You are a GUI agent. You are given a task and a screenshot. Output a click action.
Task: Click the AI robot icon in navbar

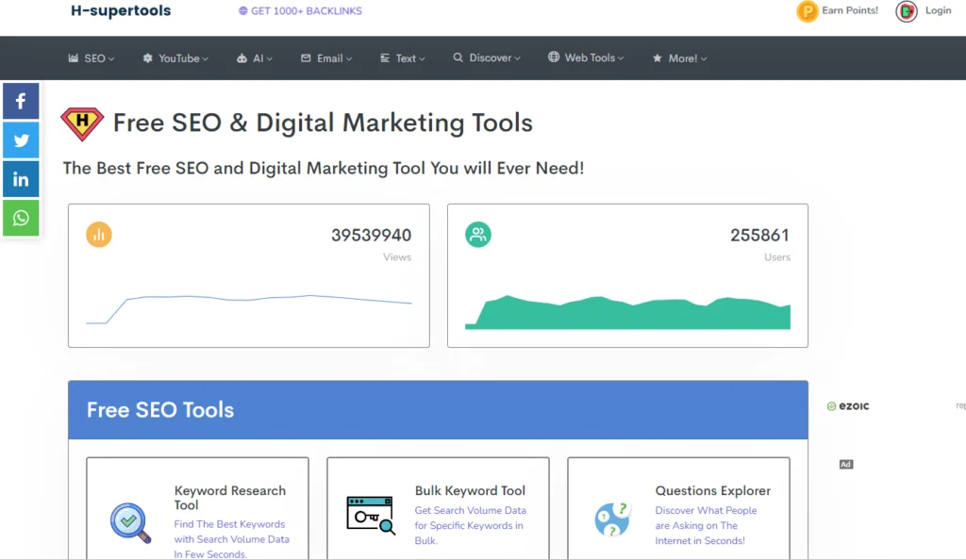tap(241, 58)
